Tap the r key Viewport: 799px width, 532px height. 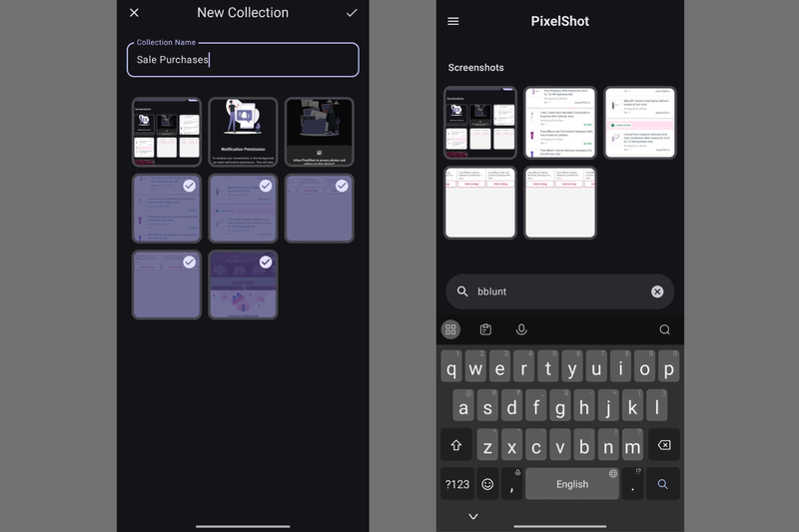tap(523, 366)
